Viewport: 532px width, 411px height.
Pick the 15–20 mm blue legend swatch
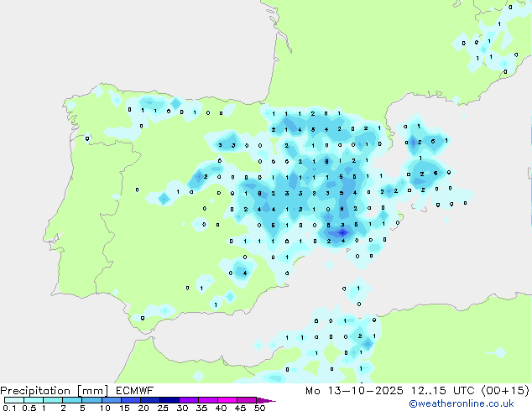coord(130,400)
